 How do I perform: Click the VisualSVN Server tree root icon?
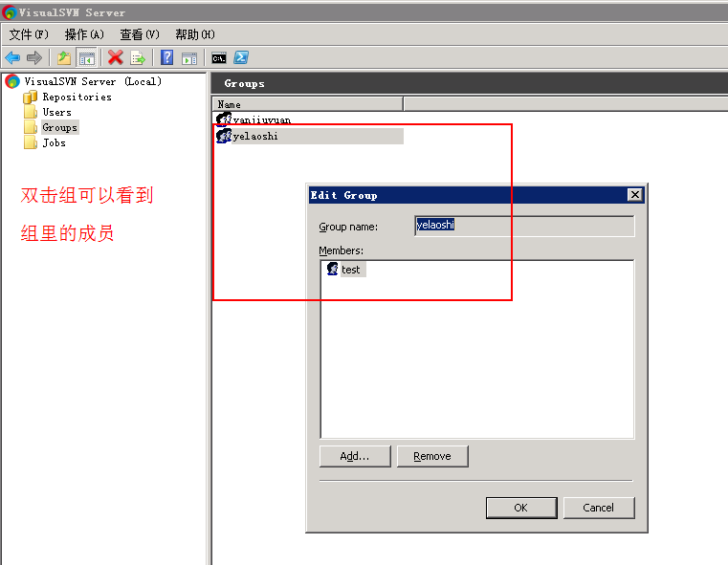[x=12, y=81]
